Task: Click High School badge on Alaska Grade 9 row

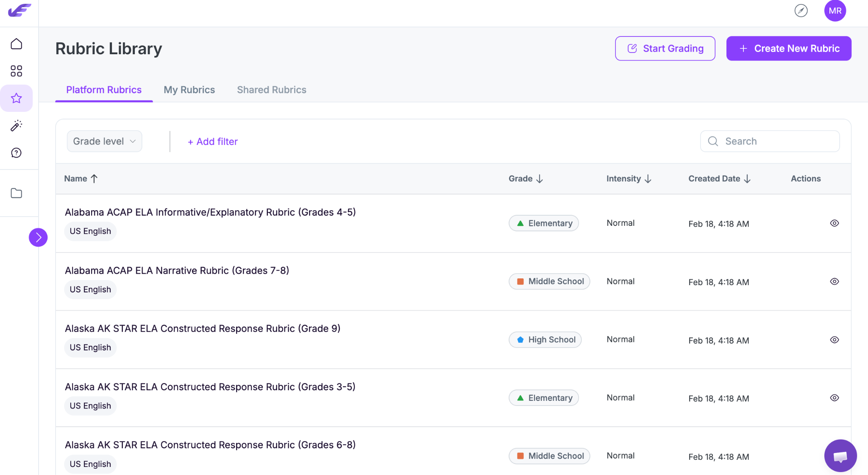Action: (x=545, y=340)
